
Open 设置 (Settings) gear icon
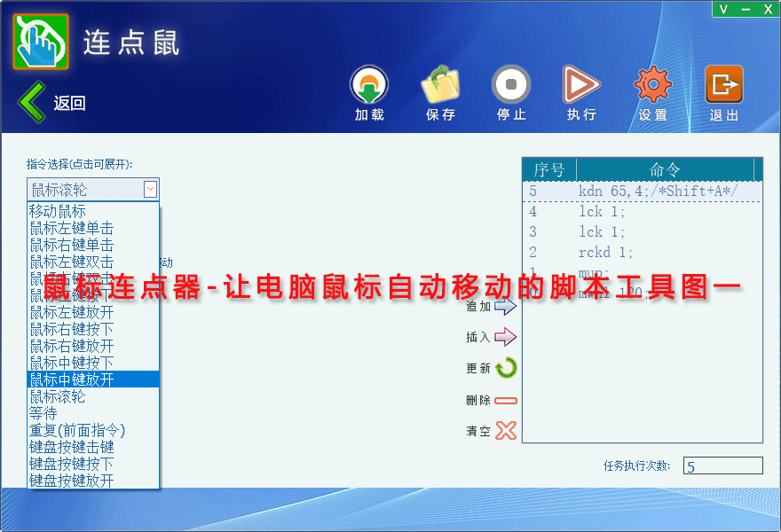click(x=652, y=86)
